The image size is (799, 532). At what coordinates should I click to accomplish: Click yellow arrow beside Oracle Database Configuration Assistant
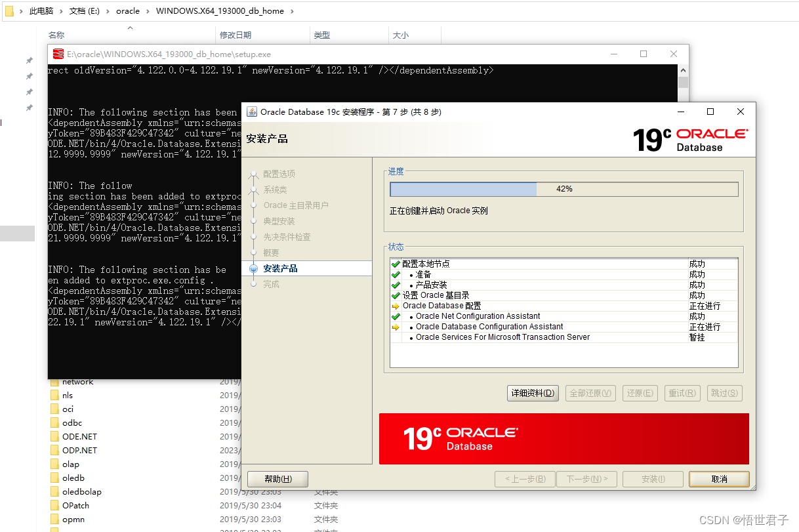click(396, 327)
